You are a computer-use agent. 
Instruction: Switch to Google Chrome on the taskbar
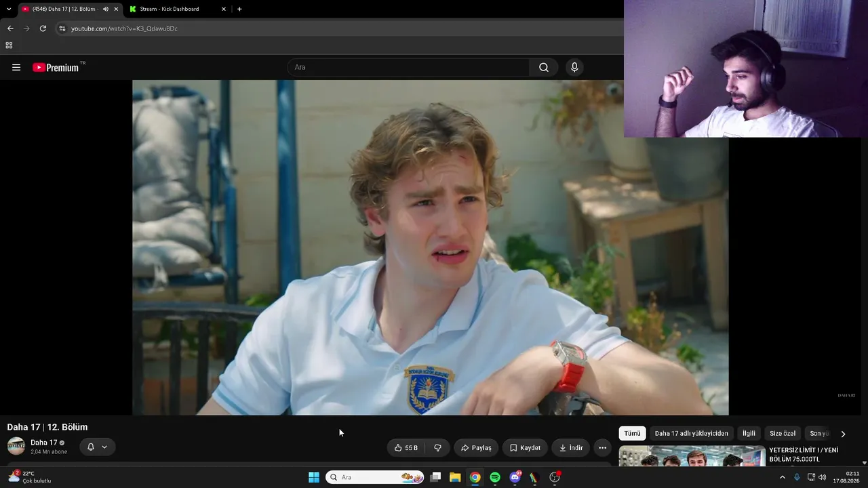coord(475,477)
